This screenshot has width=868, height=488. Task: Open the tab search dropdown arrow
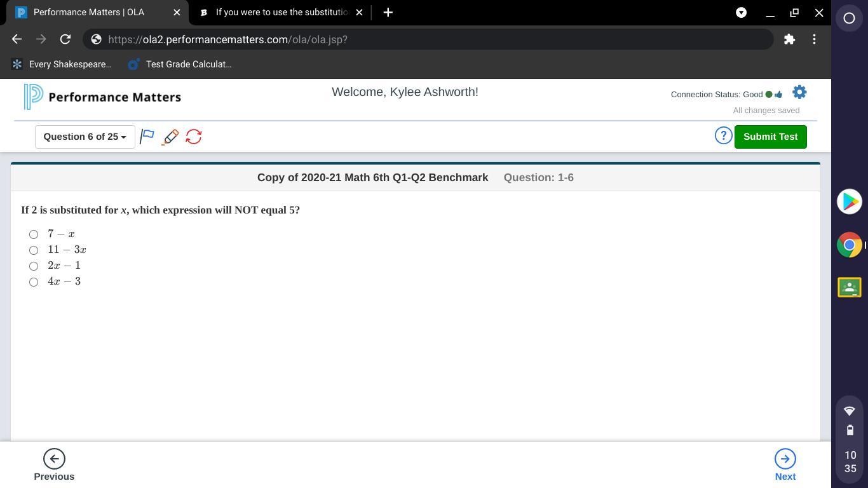[x=741, y=12]
